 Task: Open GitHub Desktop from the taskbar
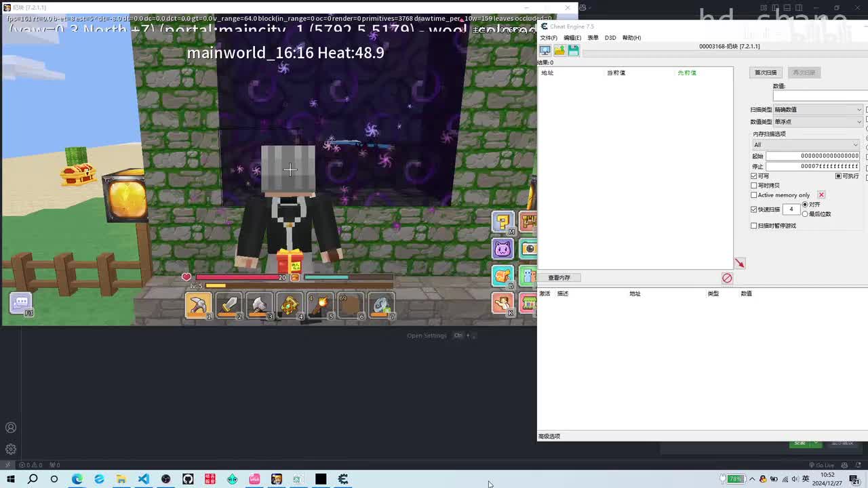pos(188,479)
